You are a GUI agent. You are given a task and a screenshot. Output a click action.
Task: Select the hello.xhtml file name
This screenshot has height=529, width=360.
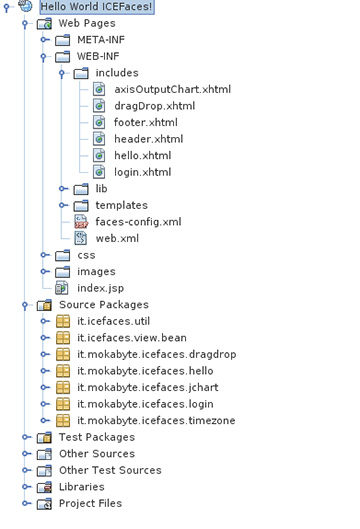point(143,156)
